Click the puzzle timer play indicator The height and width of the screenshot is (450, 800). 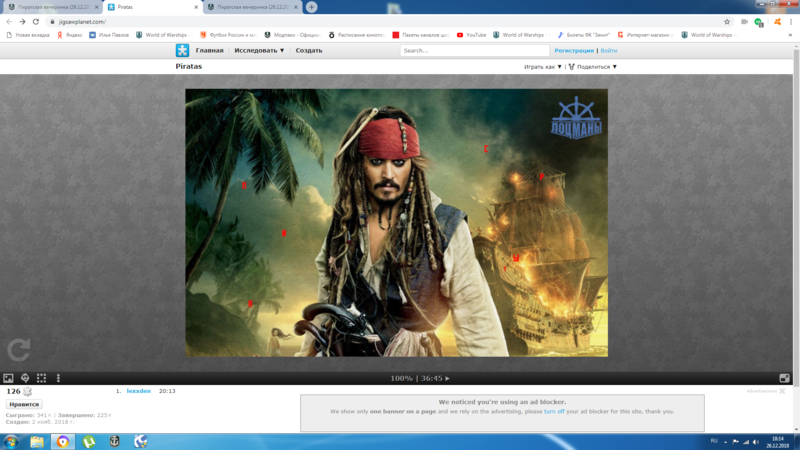[x=447, y=378]
